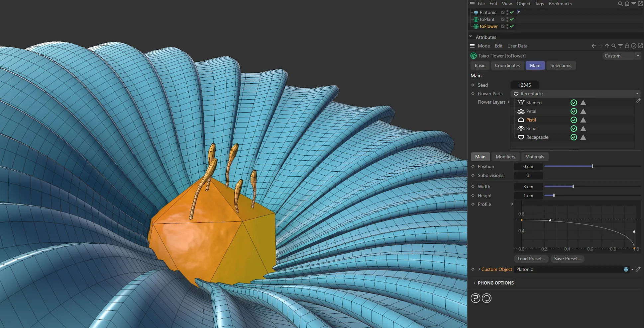Switch to the Selections tab
Viewport: 644px width, 328px height.
[561, 65]
